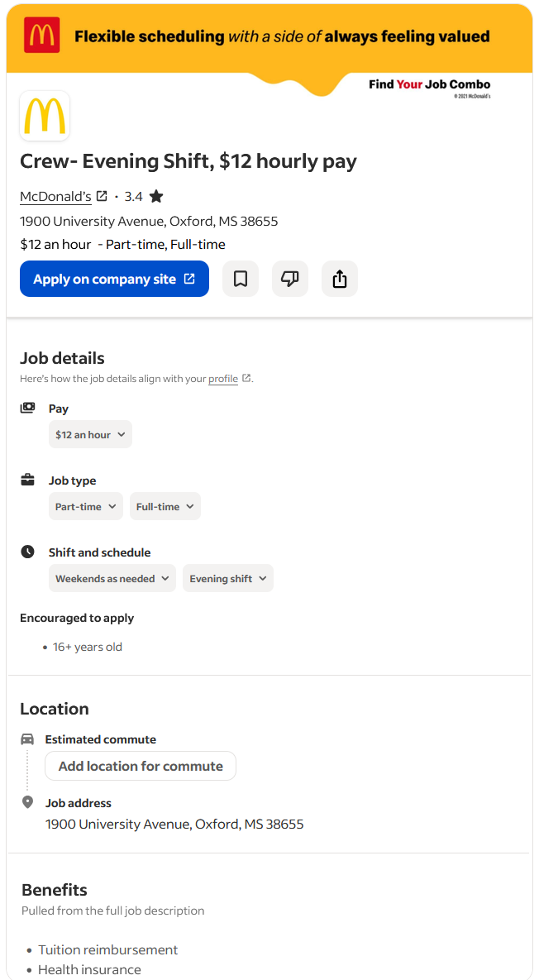Image resolution: width=539 pixels, height=980 pixels.
Task: Click the external link icon after profile
Action: (246, 378)
